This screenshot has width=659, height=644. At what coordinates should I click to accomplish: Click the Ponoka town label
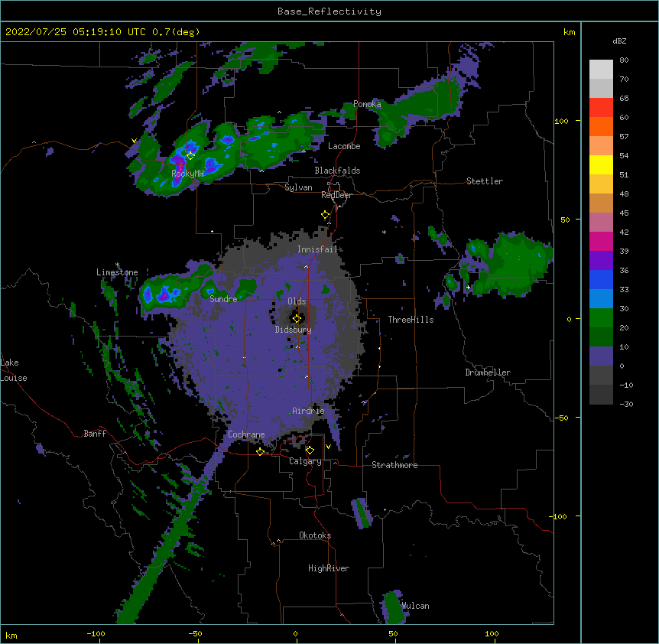click(x=367, y=104)
